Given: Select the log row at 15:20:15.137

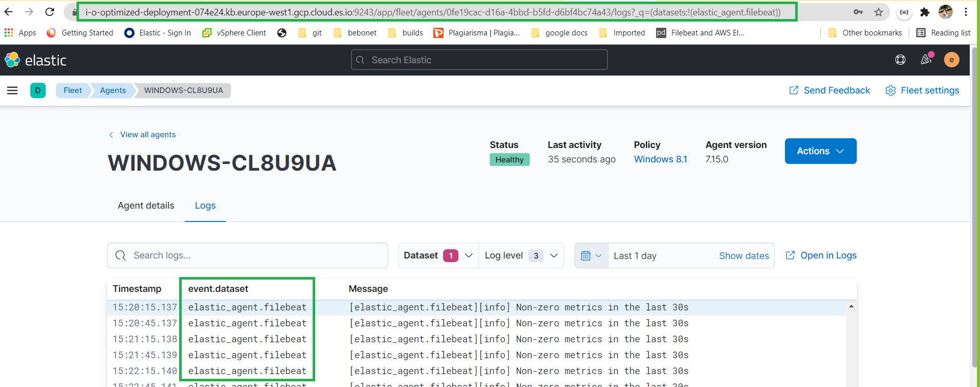Looking at the screenshot, I should 476,307.
